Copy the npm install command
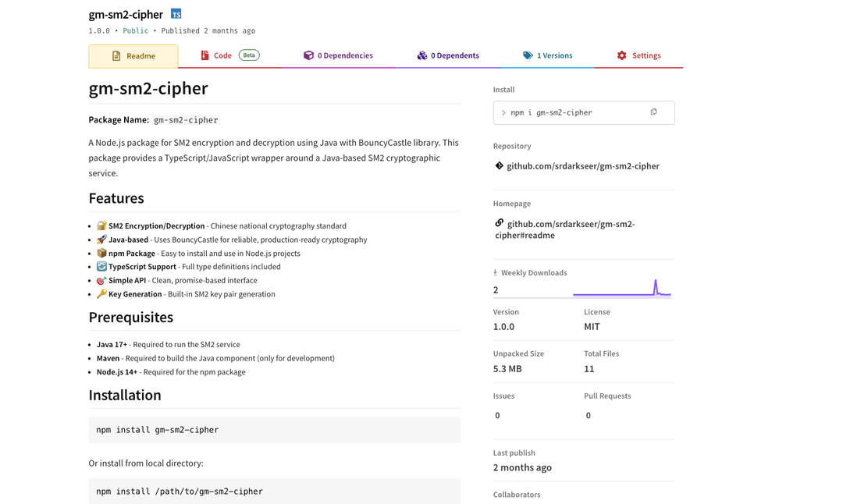Viewport: 843px width, 504px height. point(653,112)
